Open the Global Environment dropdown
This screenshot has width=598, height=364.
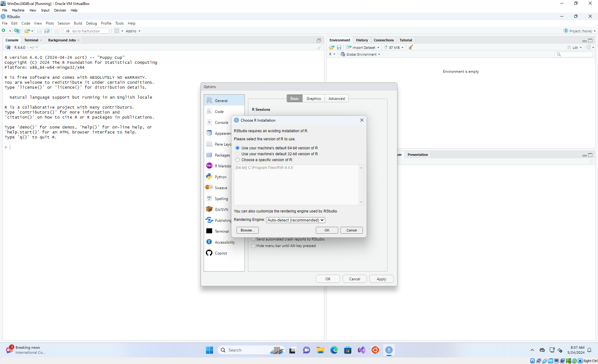pos(361,54)
